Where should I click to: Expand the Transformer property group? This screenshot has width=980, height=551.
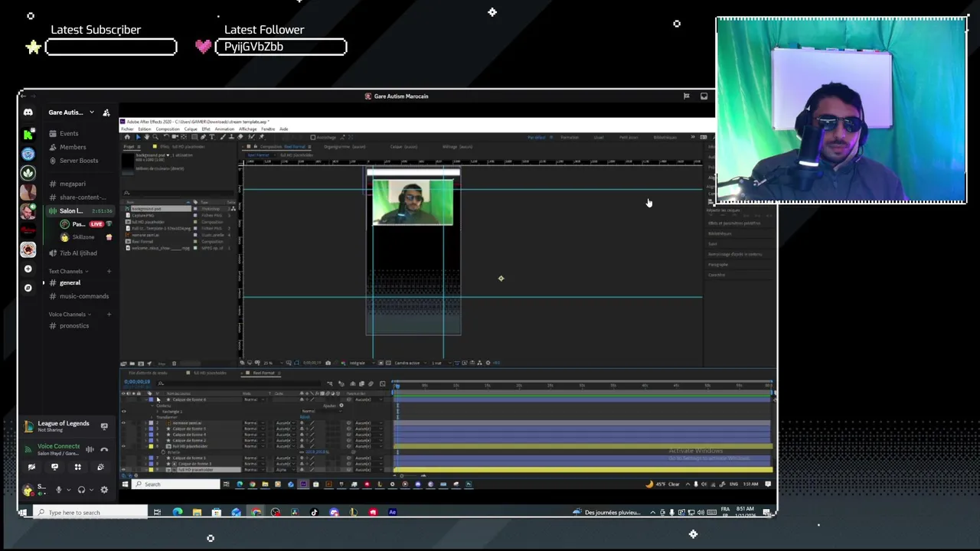pos(152,417)
